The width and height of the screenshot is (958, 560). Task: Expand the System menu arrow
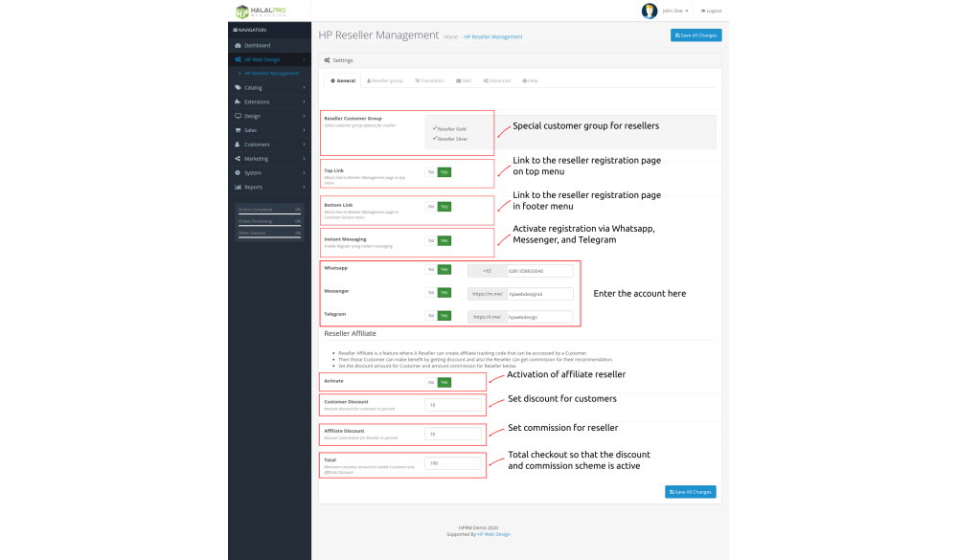pos(304,173)
